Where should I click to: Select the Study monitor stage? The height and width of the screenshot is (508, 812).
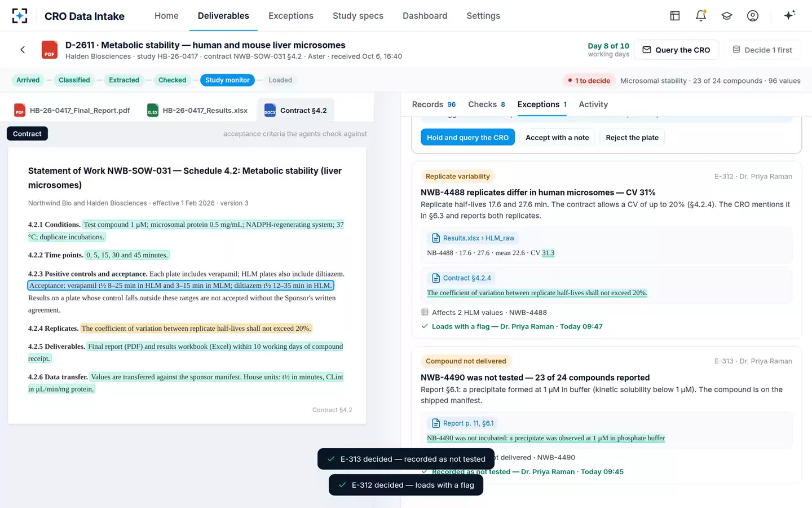point(227,80)
